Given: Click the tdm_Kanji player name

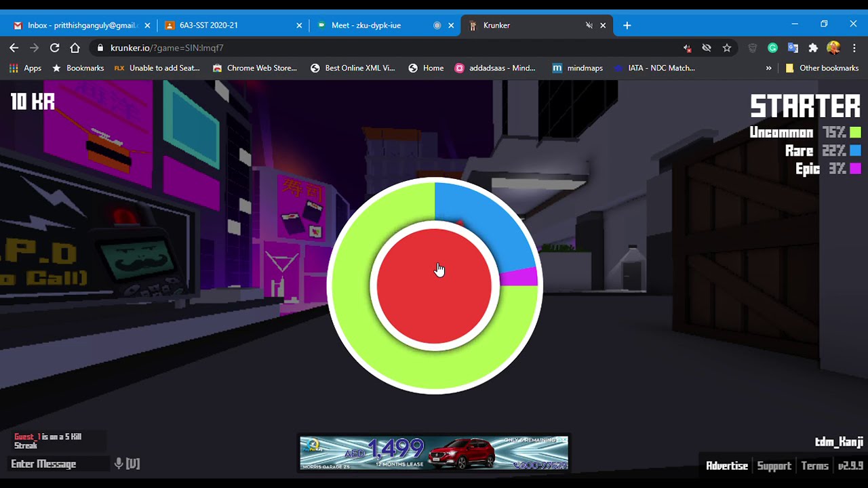Looking at the screenshot, I should tap(839, 442).
